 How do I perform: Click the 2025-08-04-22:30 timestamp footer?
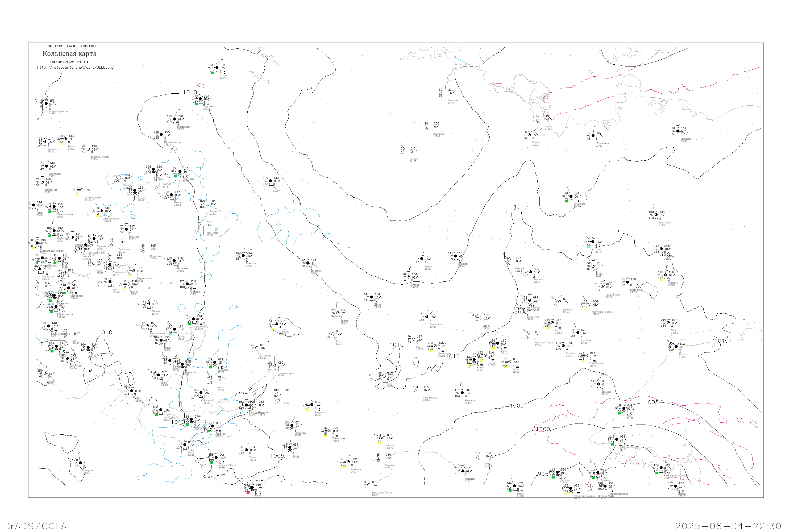click(x=728, y=526)
